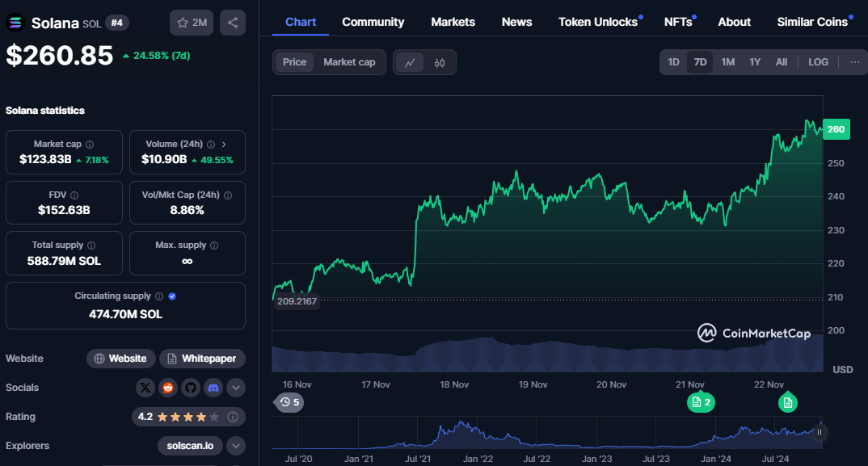This screenshot has height=466, width=868.
Task: Open the Token Unlocks tab
Action: pyautogui.click(x=598, y=22)
